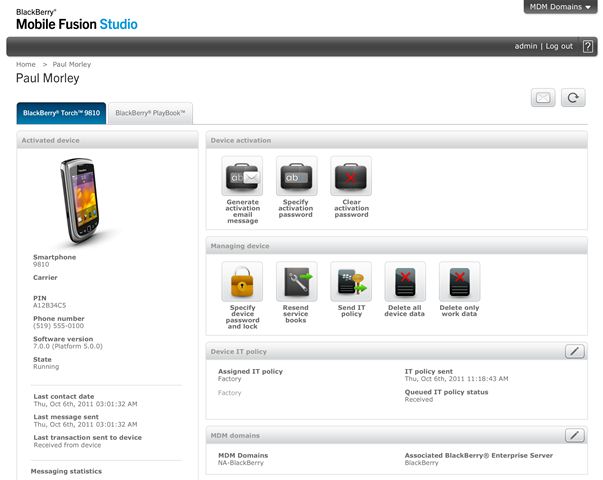The width and height of the screenshot is (603, 480).
Task: Click Generate activation email message icon
Action: 242,176
